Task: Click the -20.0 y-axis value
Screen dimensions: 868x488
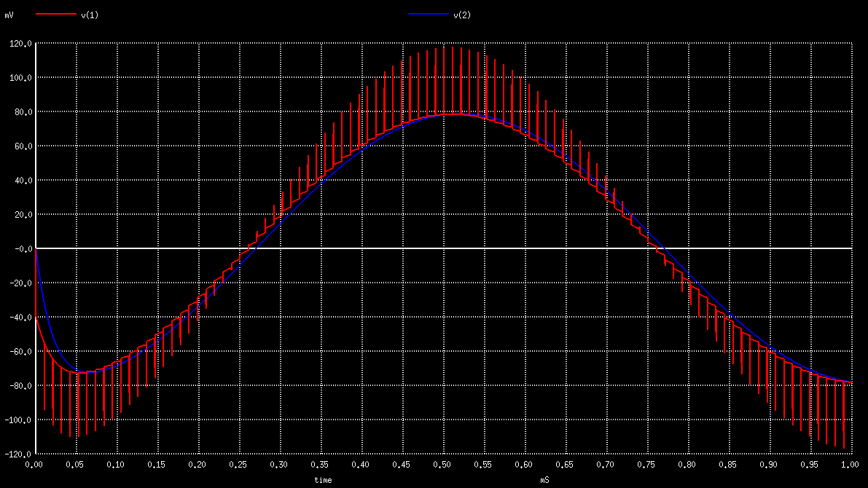Action: [x=20, y=283]
